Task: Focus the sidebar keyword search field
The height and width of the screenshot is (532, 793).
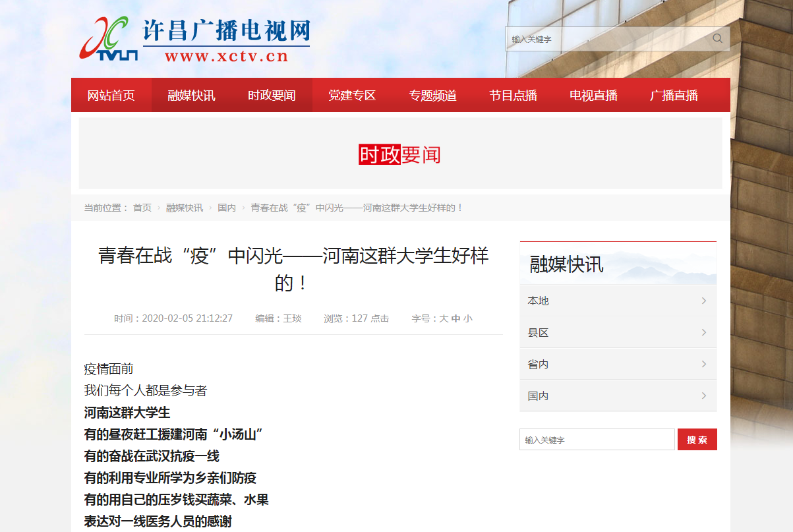Action: 597,440
